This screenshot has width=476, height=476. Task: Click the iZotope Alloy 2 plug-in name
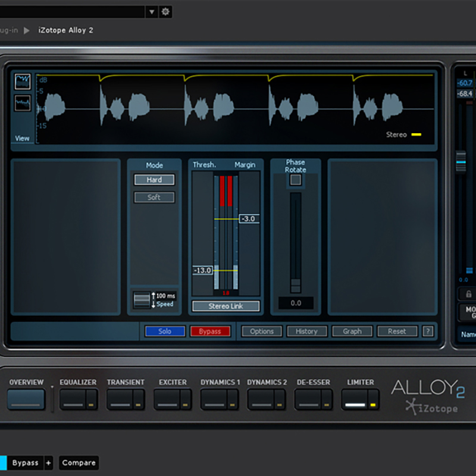[x=65, y=30]
